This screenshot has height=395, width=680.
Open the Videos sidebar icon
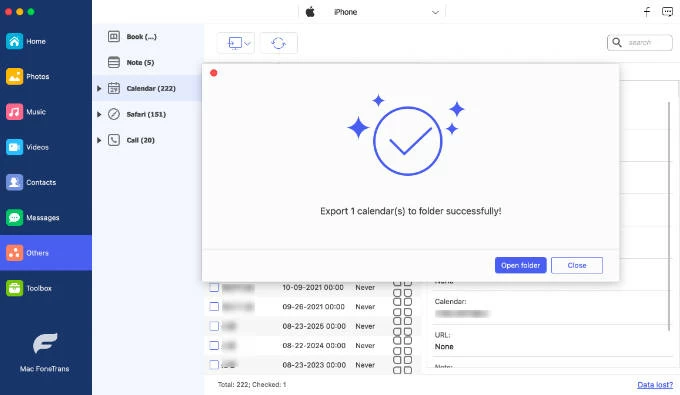(x=14, y=147)
